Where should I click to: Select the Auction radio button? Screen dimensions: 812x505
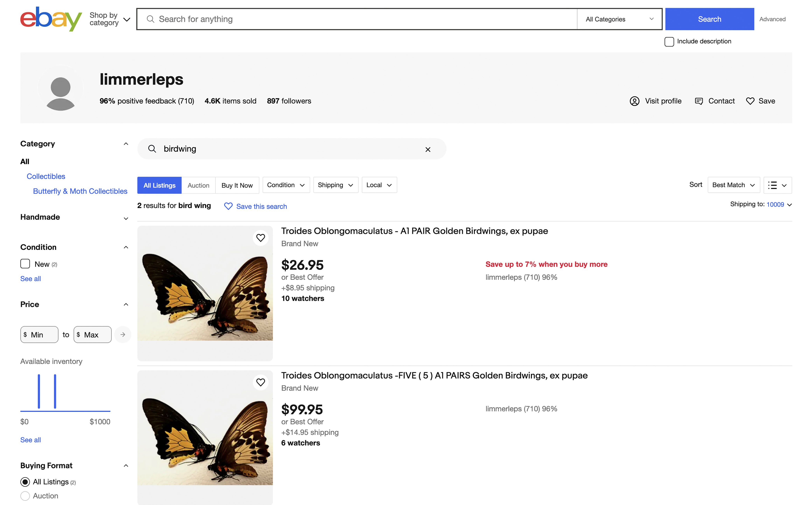click(25, 496)
